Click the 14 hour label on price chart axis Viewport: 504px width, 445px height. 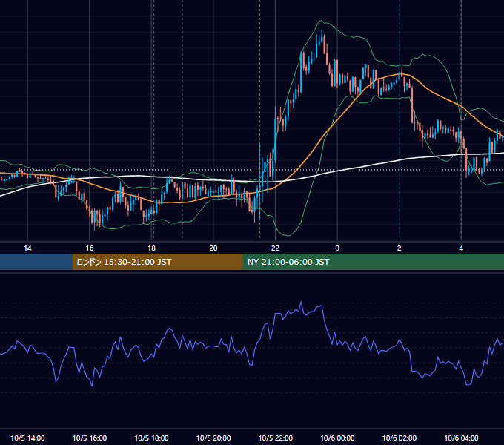coord(27,248)
